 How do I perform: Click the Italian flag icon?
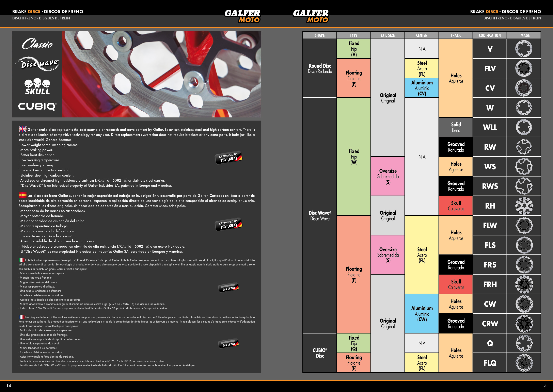click(x=21, y=260)
